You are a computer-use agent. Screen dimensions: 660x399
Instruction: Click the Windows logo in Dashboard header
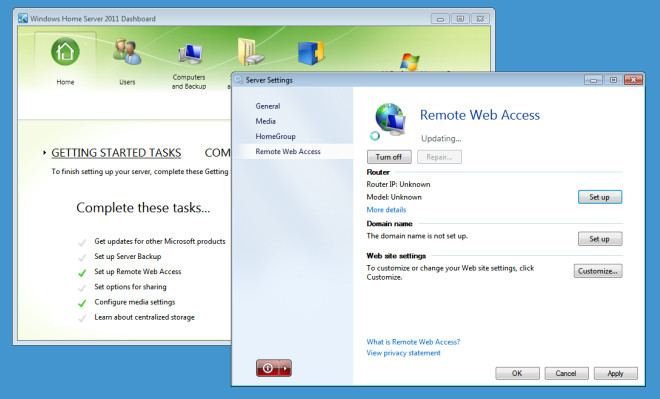tap(409, 61)
